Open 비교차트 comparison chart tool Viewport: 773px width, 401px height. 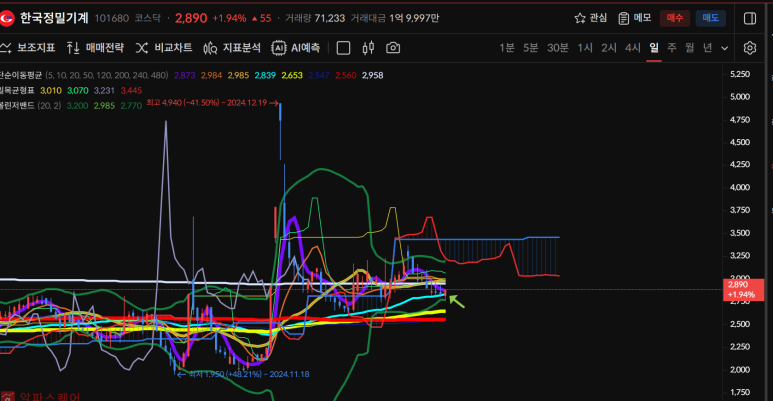tap(164, 48)
